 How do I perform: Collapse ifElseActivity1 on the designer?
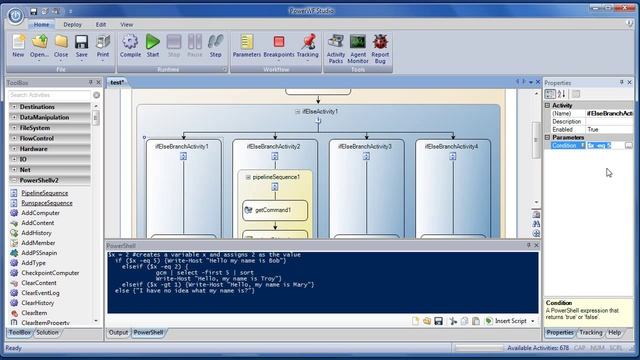(x=298, y=111)
